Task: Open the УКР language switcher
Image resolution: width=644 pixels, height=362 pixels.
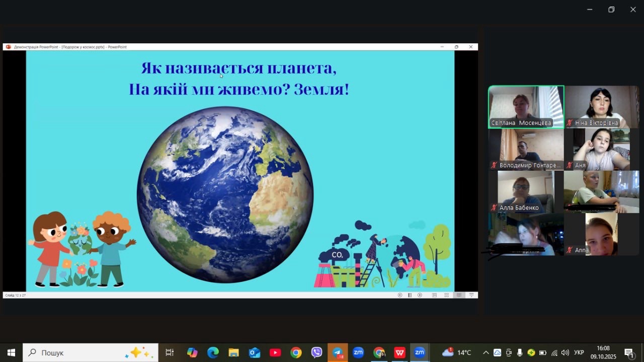Action: [x=579, y=352]
